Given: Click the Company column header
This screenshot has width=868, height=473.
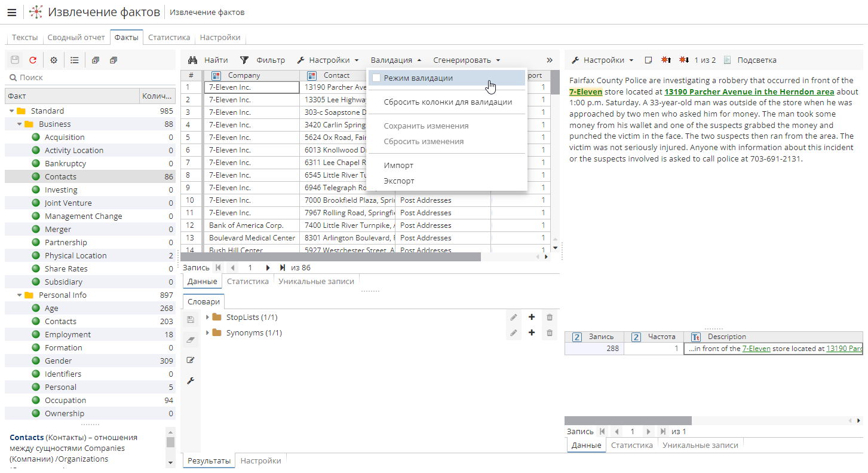Looking at the screenshot, I should (251, 75).
